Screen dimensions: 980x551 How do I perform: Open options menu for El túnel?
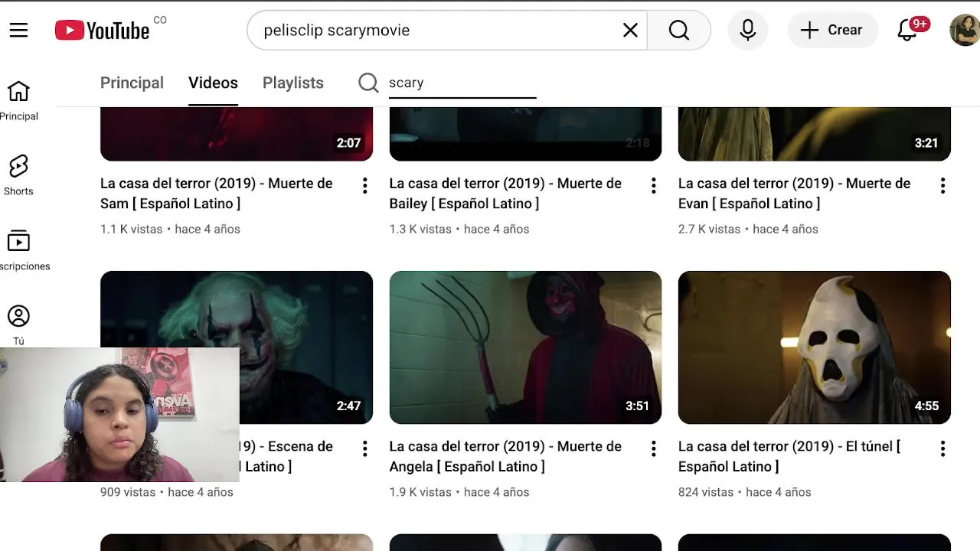pos(942,448)
